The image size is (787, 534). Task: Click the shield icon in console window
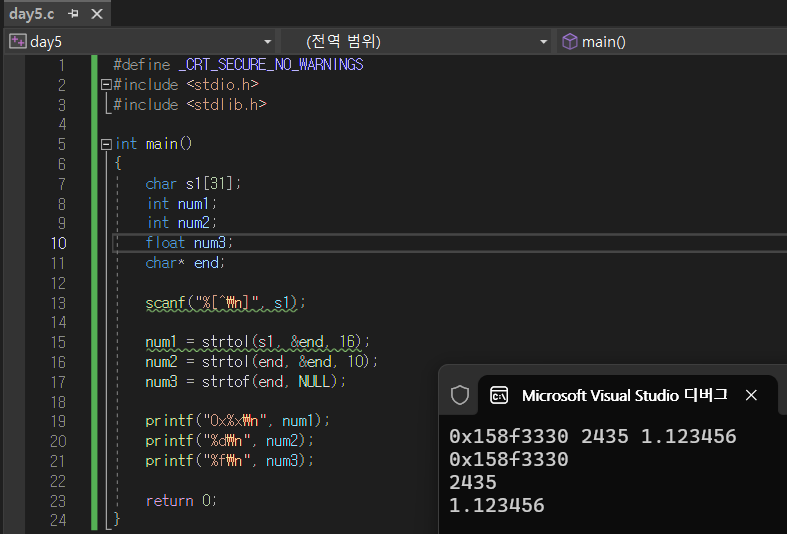coord(460,395)
